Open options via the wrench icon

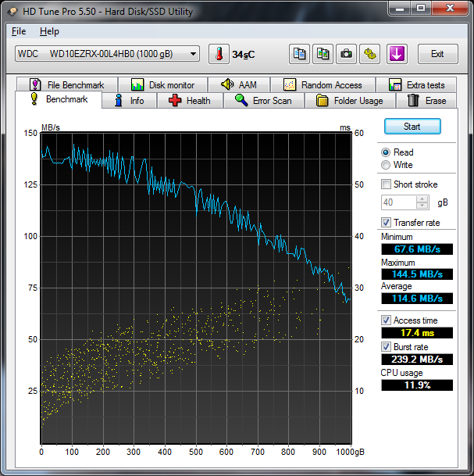click(369, 54)
